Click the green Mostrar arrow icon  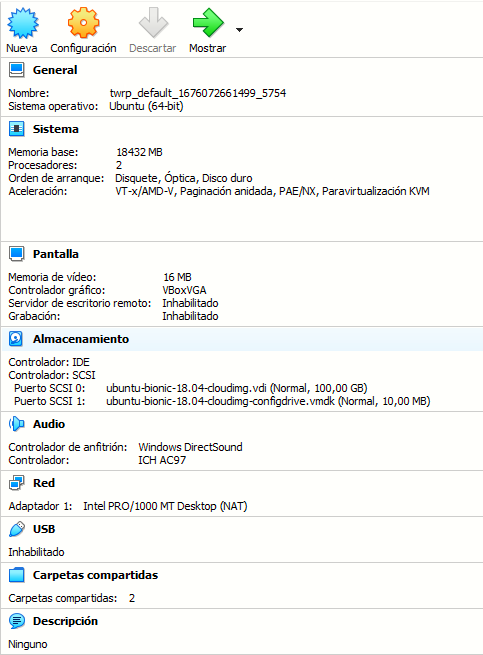click(208, 23)
